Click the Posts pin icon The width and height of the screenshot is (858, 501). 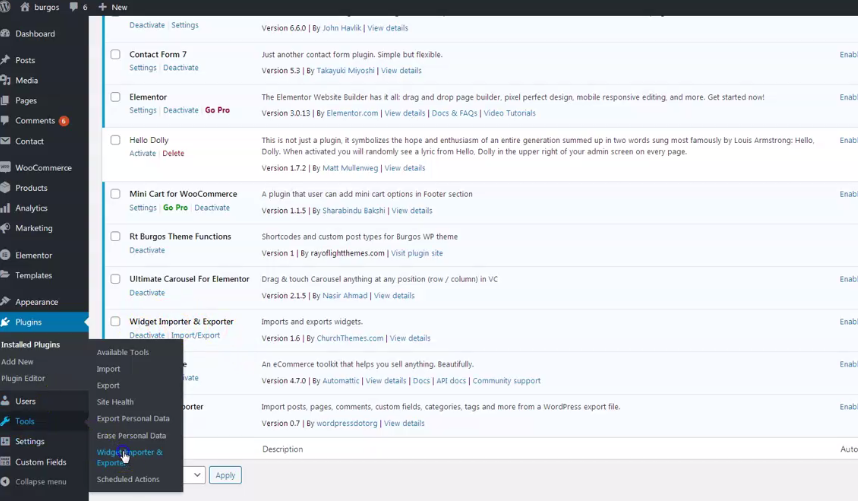(5, 60)
